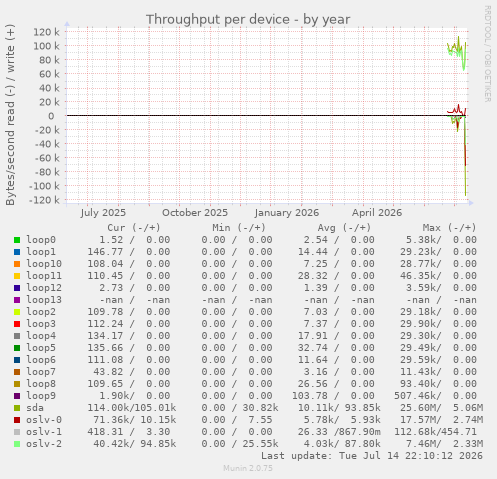497x479 pixels.
Task: Click the sda olive green swatch
Action: point(17,408)
